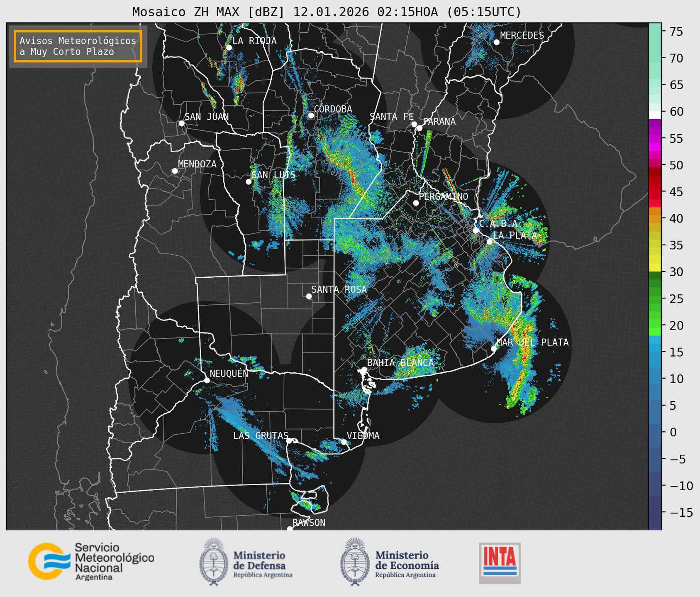
Task: Click the white dot marker for Viedma
Action: [344, 442]
